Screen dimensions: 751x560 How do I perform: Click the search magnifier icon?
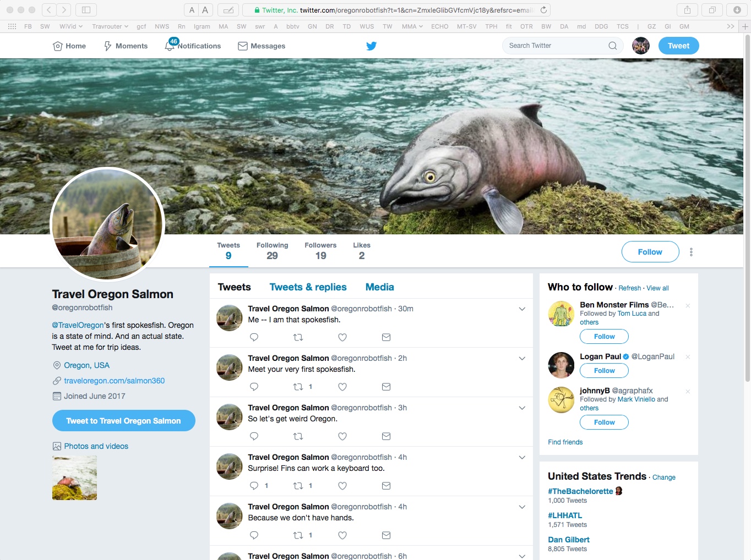613,46
